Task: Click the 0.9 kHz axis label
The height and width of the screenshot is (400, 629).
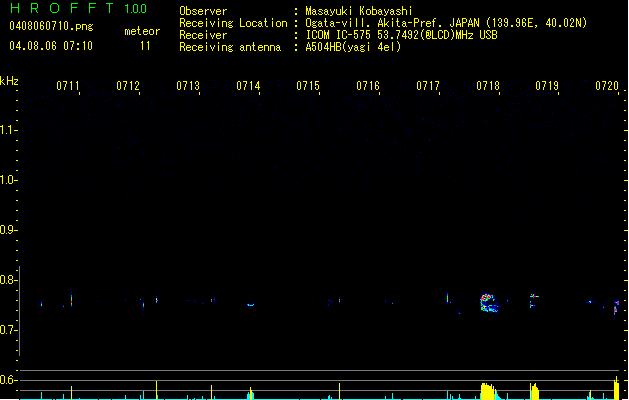Action: tap(8, 230)
